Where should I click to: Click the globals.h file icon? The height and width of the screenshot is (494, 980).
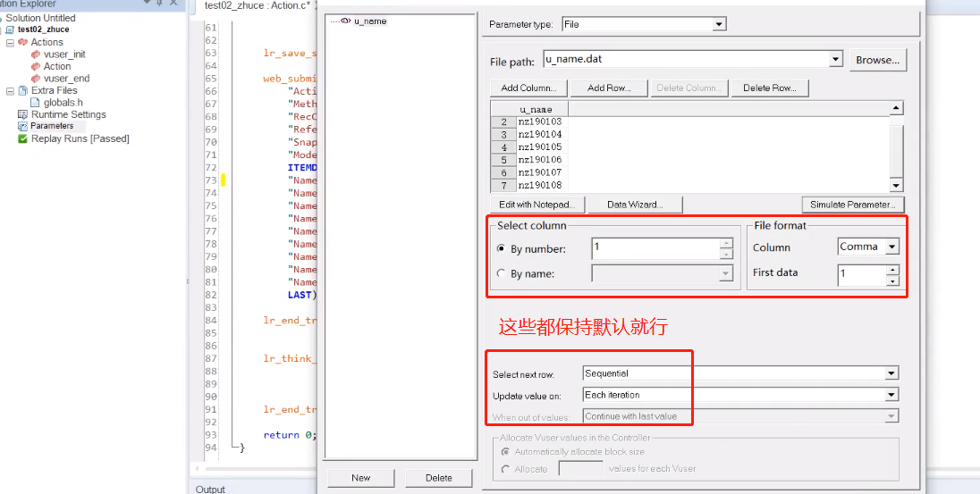tap(35, 103)
